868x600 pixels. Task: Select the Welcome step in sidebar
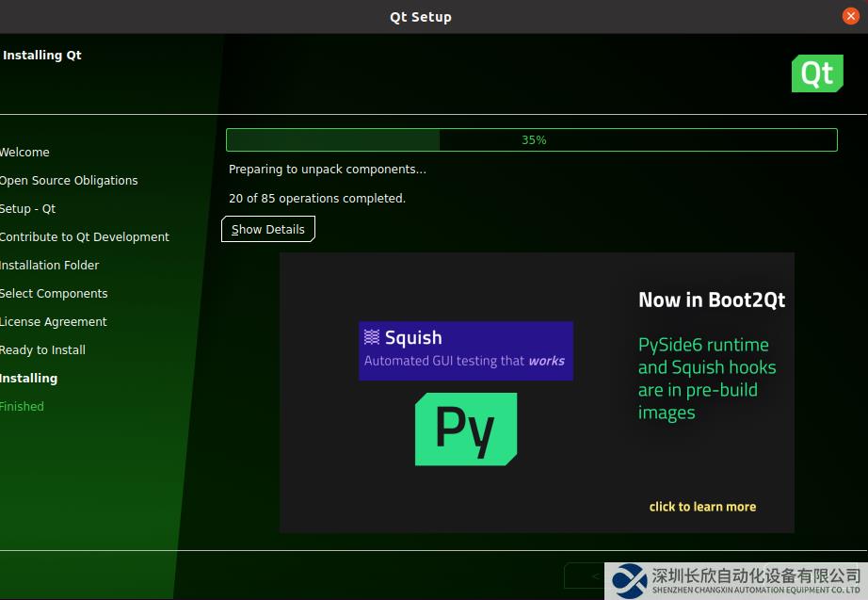coord(24,152)
